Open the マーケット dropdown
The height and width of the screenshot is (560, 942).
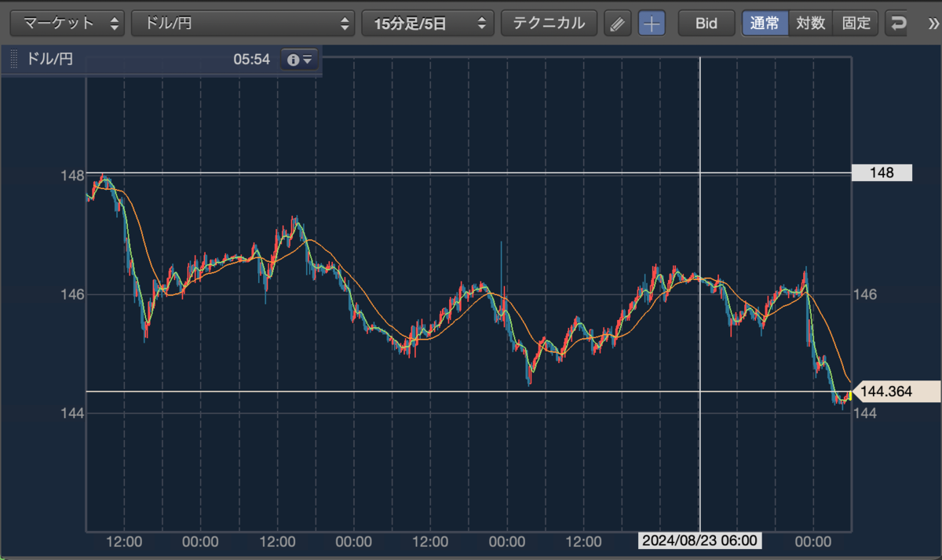pos(67,24)
